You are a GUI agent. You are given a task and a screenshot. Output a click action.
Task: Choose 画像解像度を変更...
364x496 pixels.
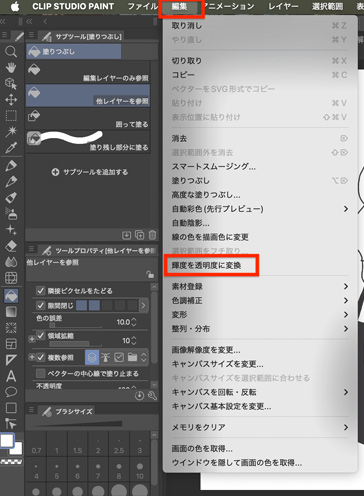coord(260,350)
